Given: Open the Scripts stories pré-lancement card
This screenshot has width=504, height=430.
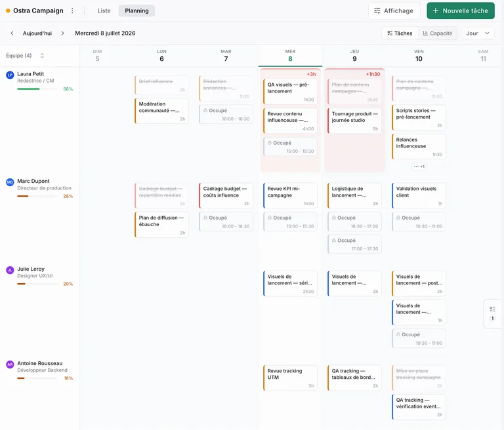Looking at the screenshot, I should 419,117.
